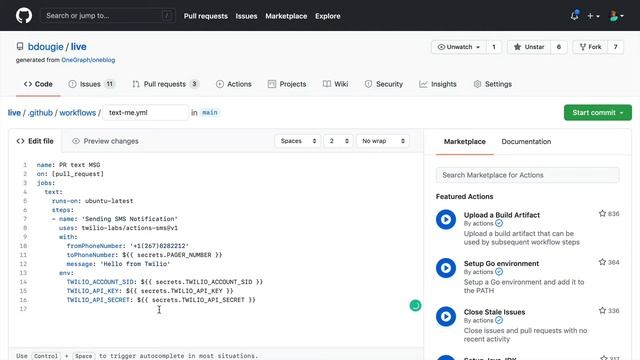The image size is (640, 360).
Task: Open the Unwatch dropdown
Action: tap(458, 47)
